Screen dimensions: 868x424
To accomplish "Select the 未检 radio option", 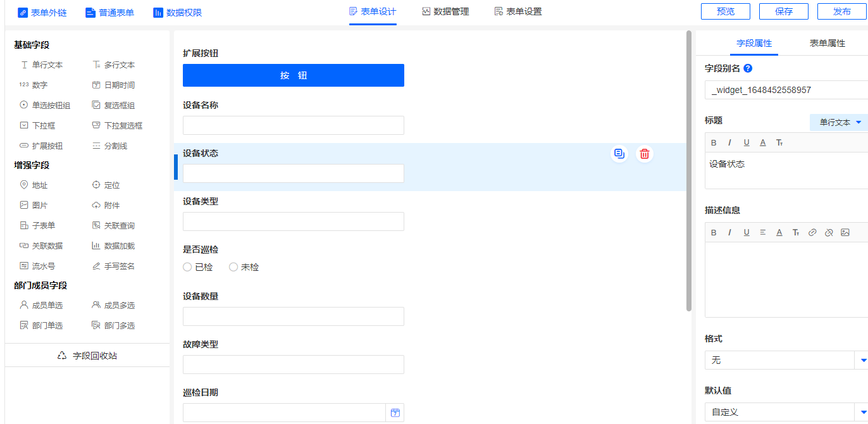I will point(233,267).
